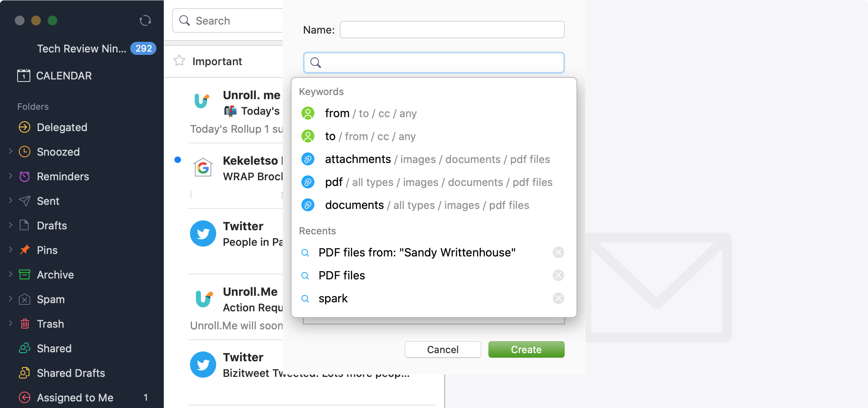
Task: Remove the recent search "PDF files"
Action: click(x=558, y=275)
